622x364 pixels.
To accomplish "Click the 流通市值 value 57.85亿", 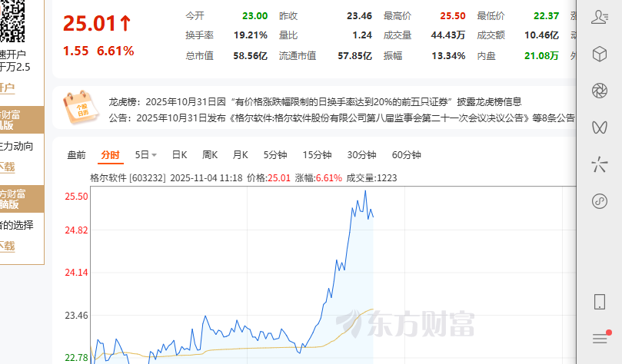I will coord(355,56).
